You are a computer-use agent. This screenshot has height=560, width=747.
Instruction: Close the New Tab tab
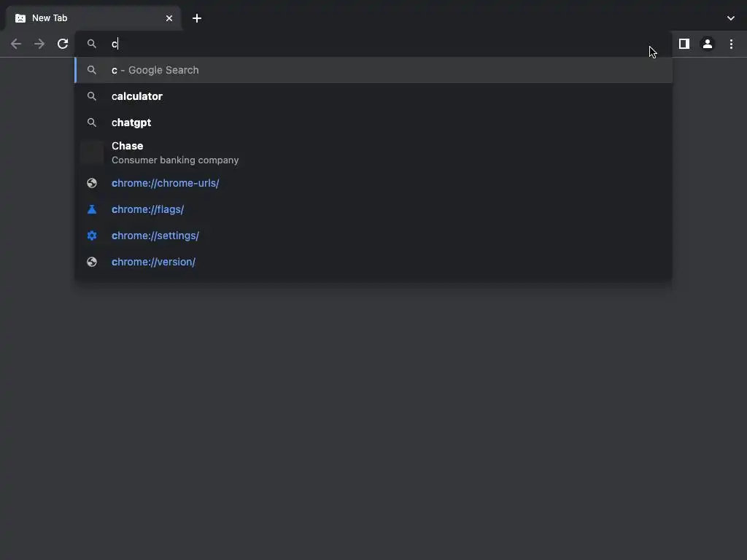point(169,18)
